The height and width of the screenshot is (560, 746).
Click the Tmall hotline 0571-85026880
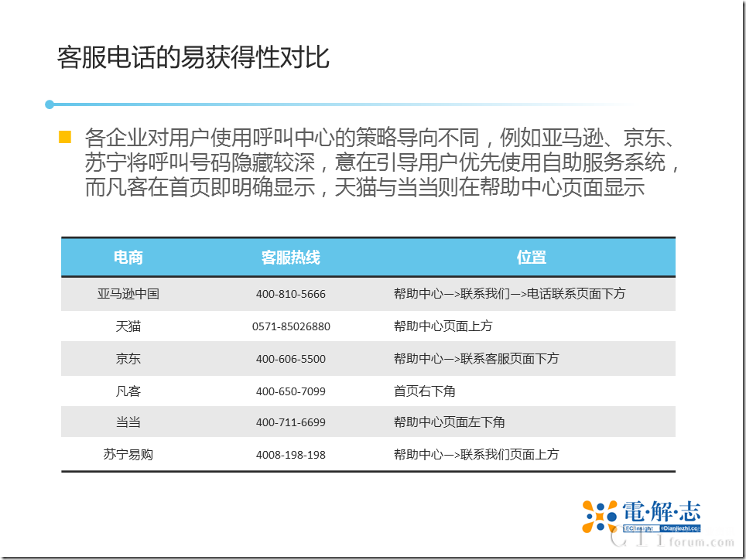click(x=291, y=326)
